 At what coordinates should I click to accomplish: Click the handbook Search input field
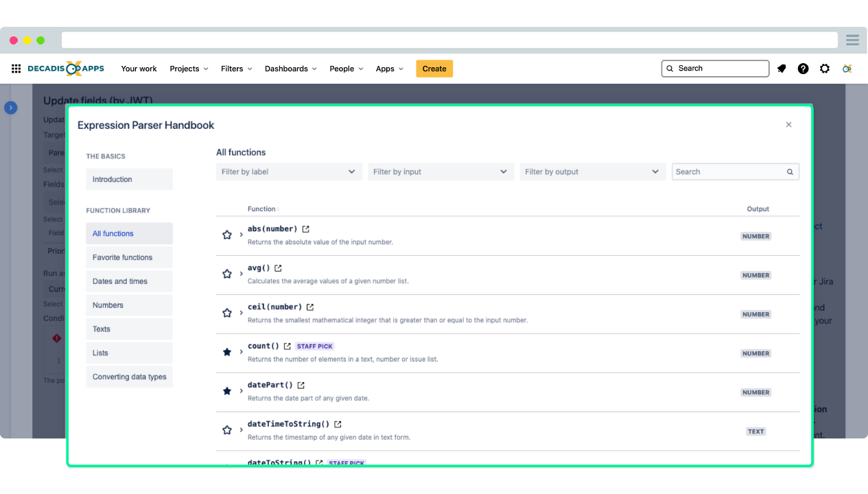[x=736, y=172]
